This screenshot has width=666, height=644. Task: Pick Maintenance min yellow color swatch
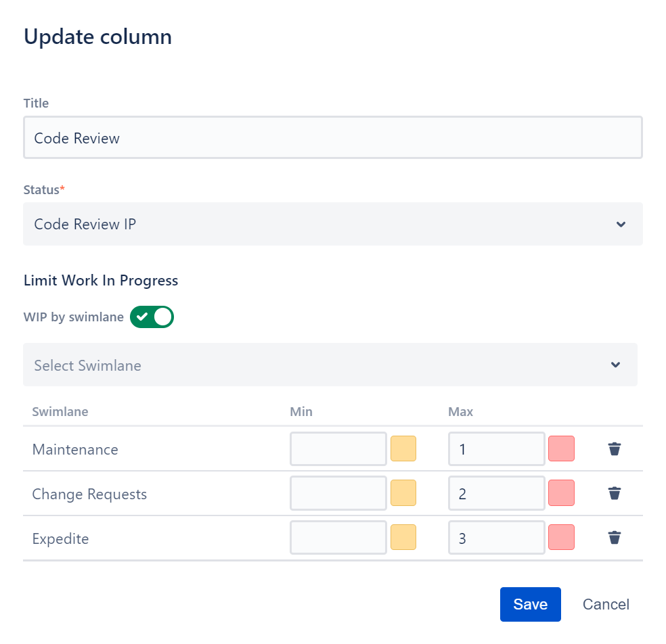tap(403, 448)
